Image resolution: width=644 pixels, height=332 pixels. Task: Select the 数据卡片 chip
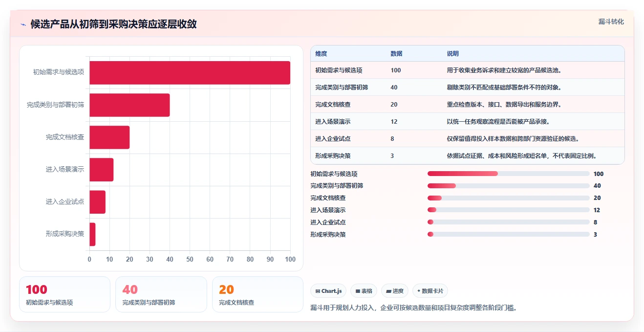point(430,291)
